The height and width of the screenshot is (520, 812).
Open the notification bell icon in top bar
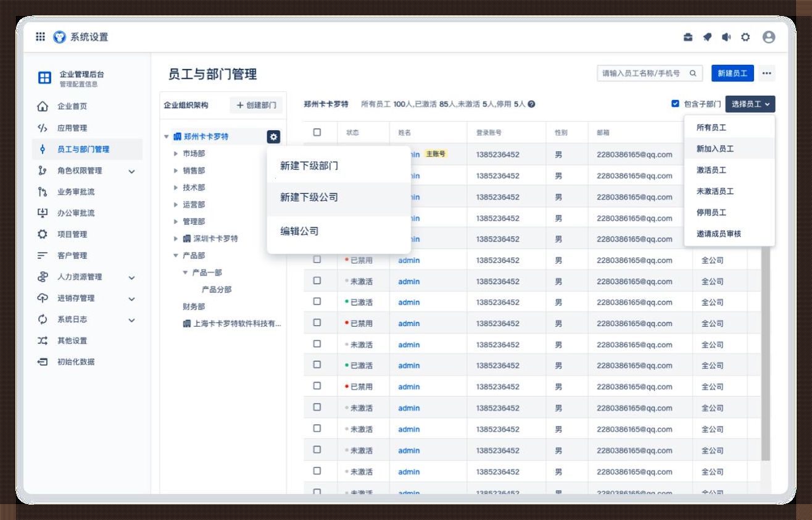(x=707, y=37)
